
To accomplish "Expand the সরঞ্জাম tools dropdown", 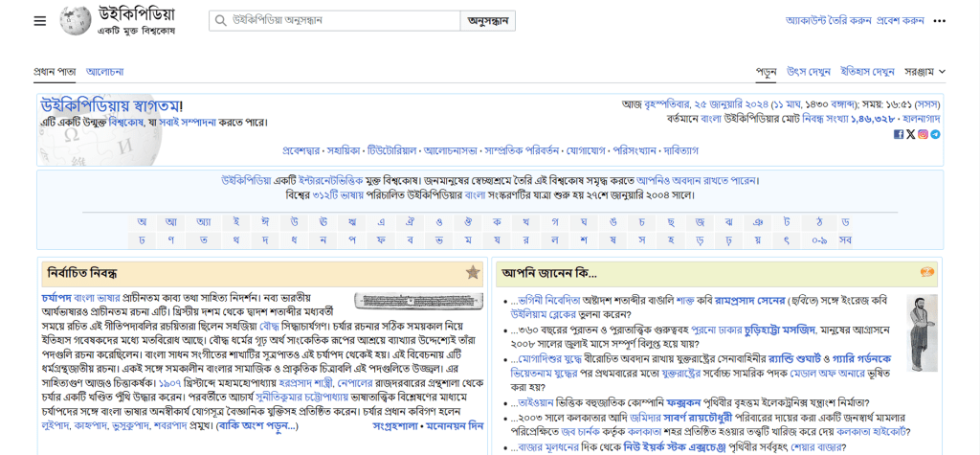I will click(925, 71).
